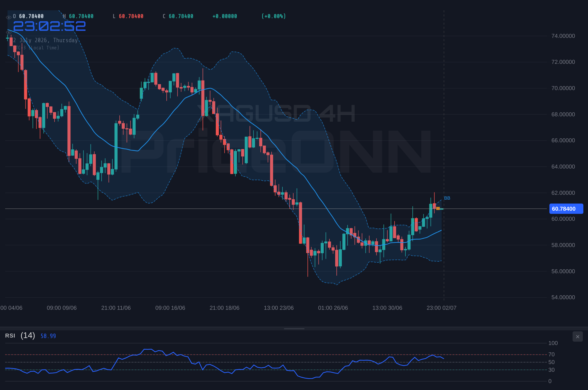588x390 pixels.
Task: Click the 13:00 23/06 time axis label
Action: [x=279, y=308]
